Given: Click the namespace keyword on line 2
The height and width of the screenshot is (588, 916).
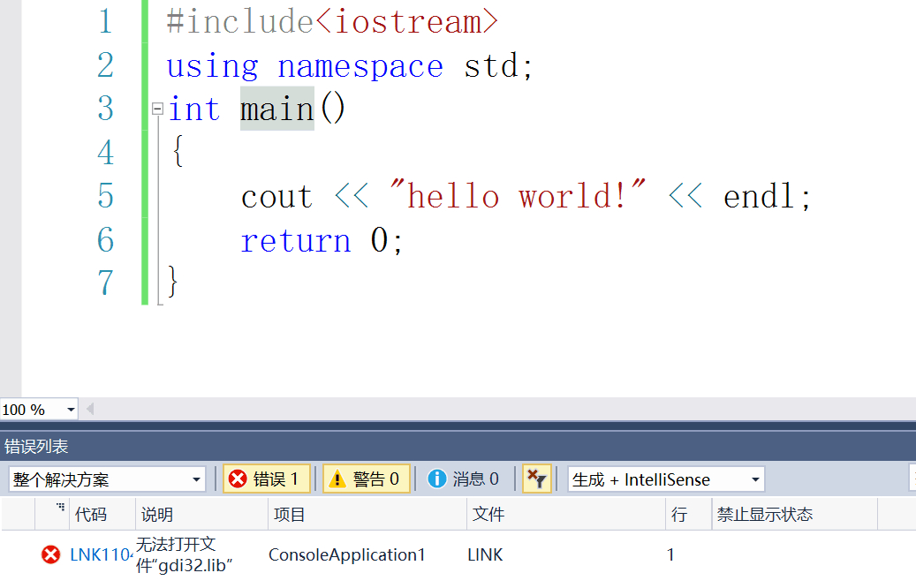Looking at the screenshot, I should pos(360,66).
